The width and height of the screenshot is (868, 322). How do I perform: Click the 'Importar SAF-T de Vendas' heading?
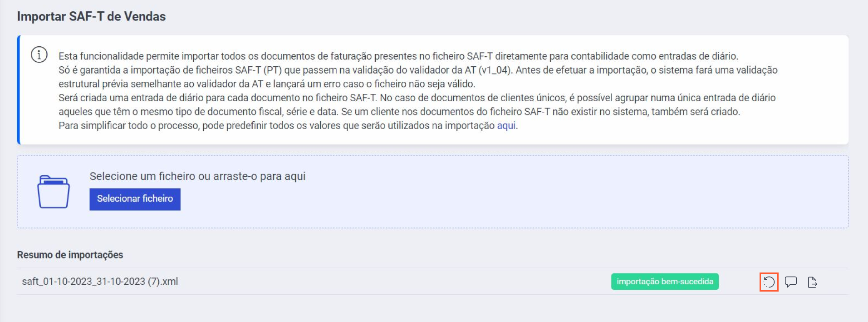point(91,16)
